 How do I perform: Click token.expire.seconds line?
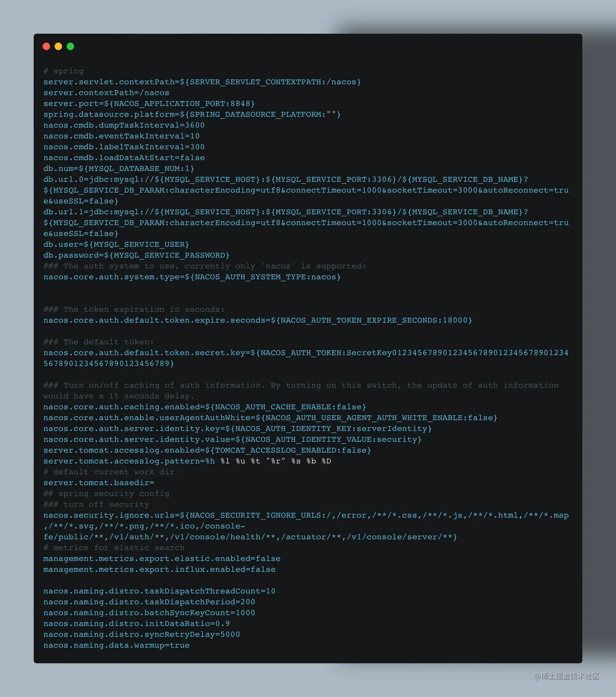(x=258, y=320)
